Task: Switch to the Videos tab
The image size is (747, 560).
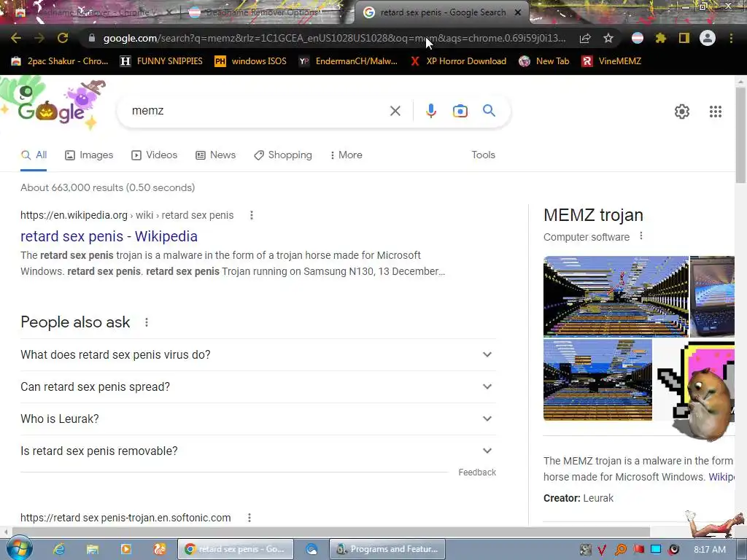Action: (155, 155)
